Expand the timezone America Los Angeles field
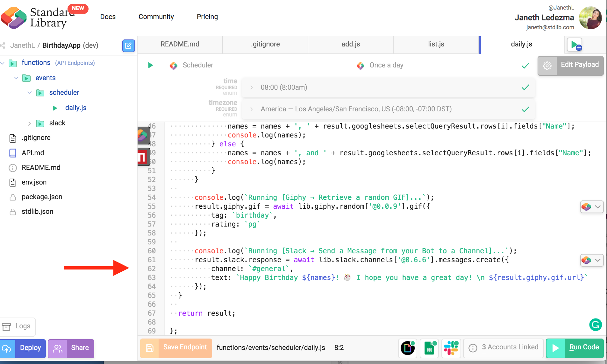607x364 pixels. [389, 109]
